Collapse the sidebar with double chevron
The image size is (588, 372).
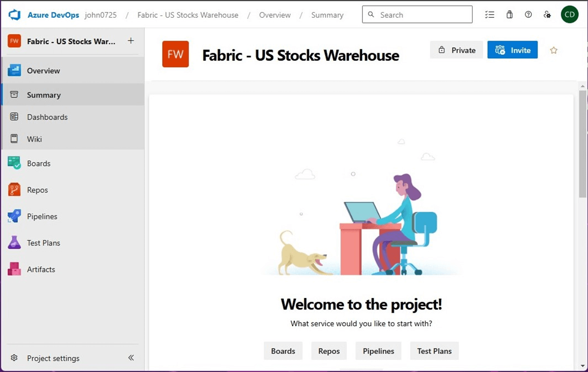click(x=131, y=357)
